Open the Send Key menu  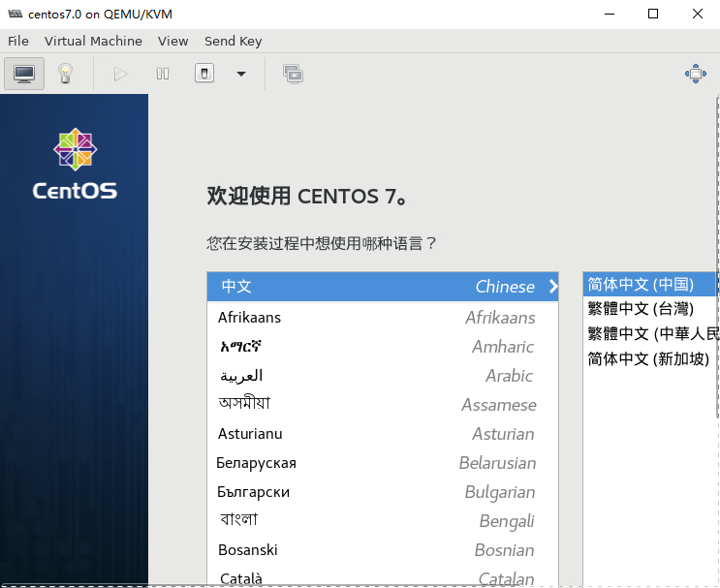(234, 42)
